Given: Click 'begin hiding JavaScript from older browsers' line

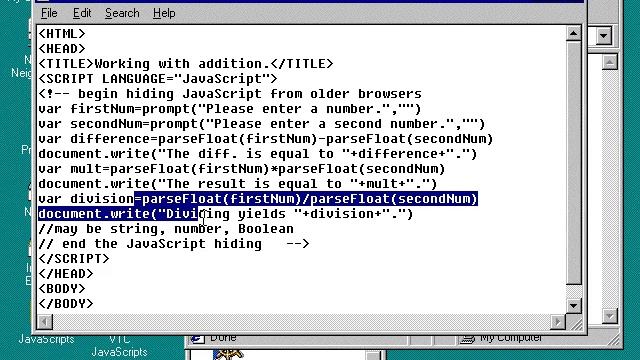Looking at the screenshot, I should tap(230, 94).
